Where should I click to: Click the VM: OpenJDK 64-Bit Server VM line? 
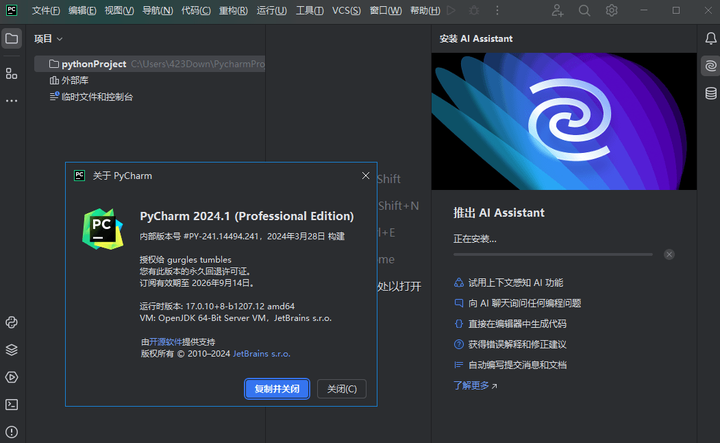[236, 318]
